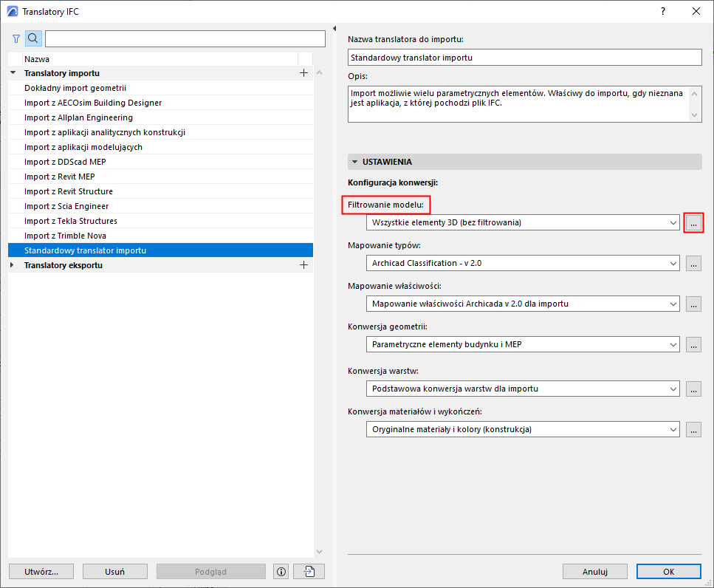
Task: Click the Podgląd button
Action: 211,572
